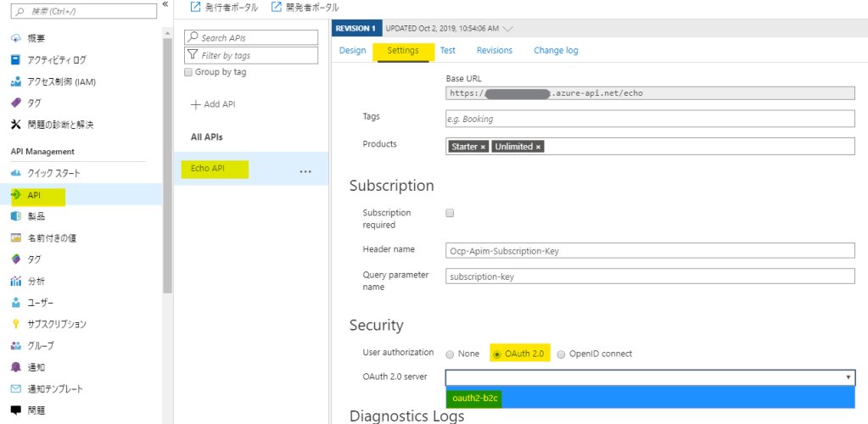Select the 問題の診断と解決 wrench icon

pyautogui.click(x=15, y=125)
